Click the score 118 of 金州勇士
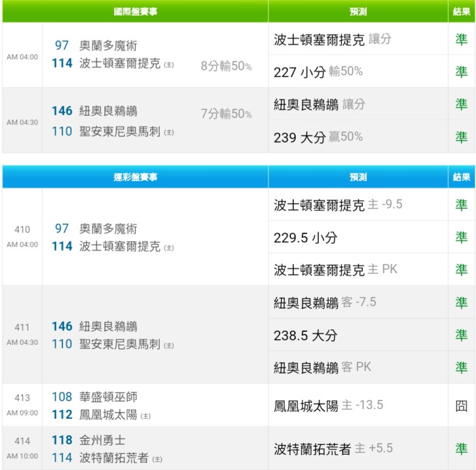Image resolution: width=476 pixels, height=470 pixels. click(62, 440)
